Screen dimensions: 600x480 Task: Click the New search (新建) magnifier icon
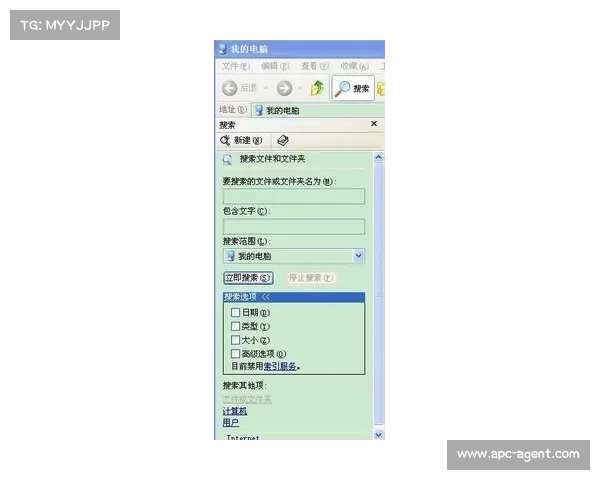tap(225, 140)
